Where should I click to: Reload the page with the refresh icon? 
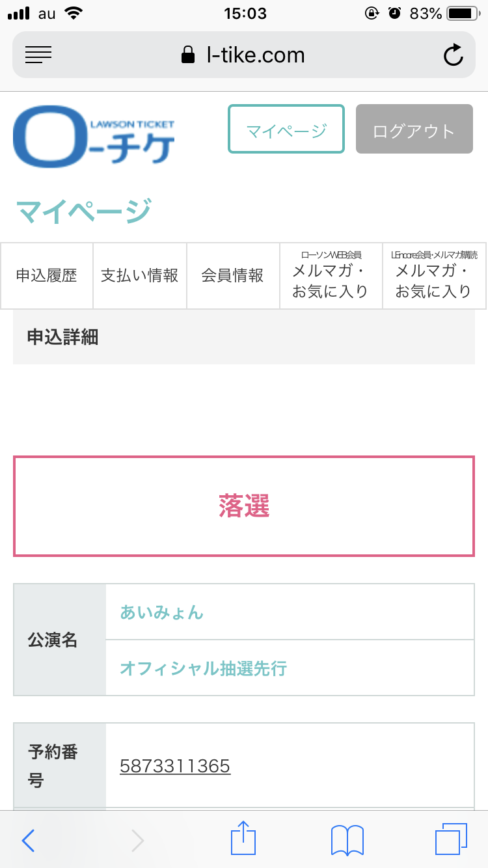[x=453, y=55]
